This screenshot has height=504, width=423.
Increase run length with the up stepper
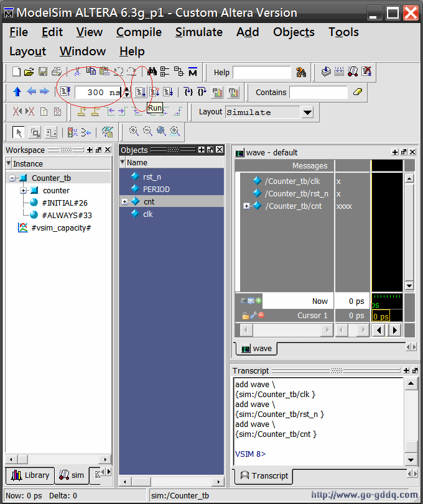[127, 89]
